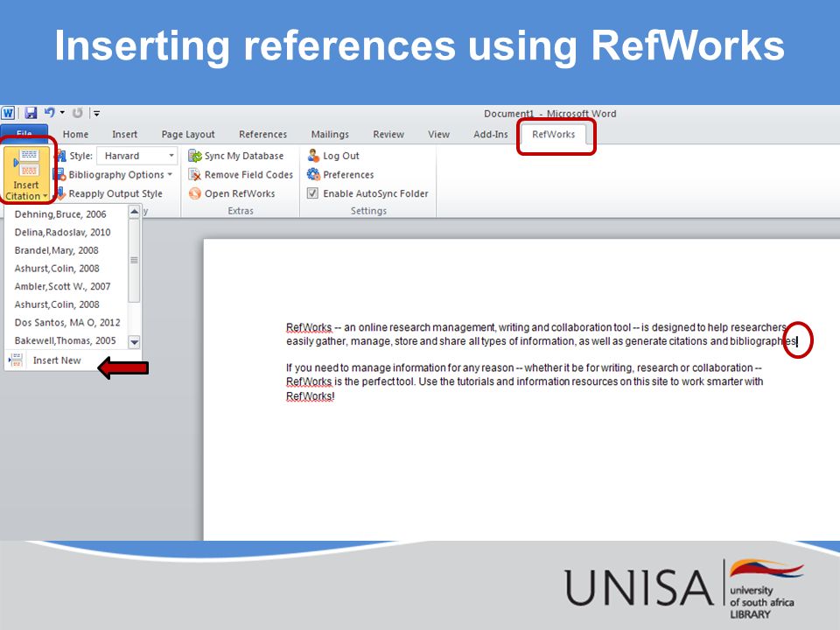Click the second paragraph in the document
Screen dimensions: 840x630
524,382
